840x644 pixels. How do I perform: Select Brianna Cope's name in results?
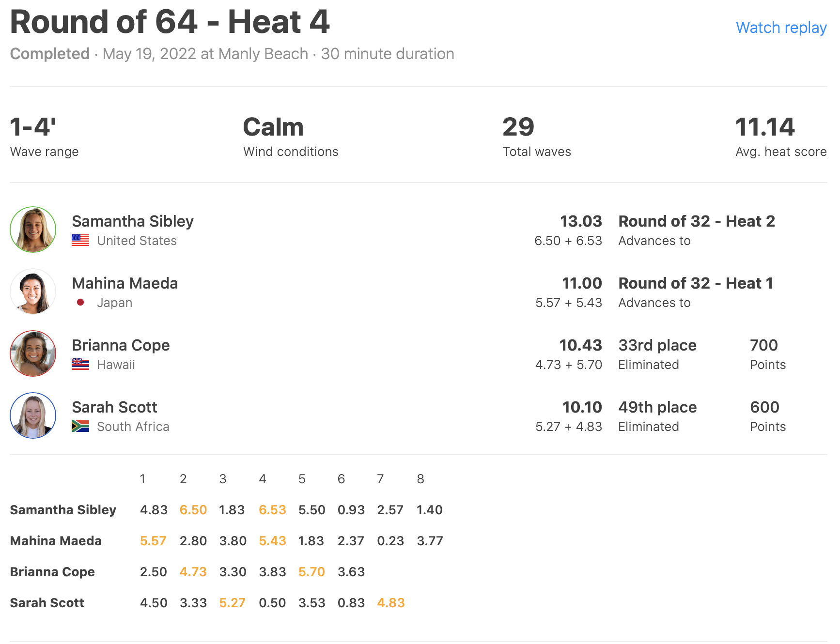coord(121,345)
